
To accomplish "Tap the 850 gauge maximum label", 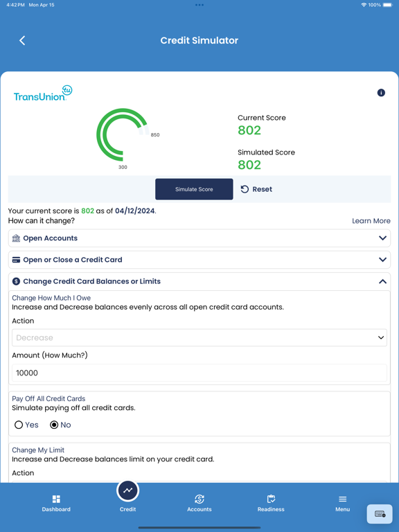I will [155, 134].
